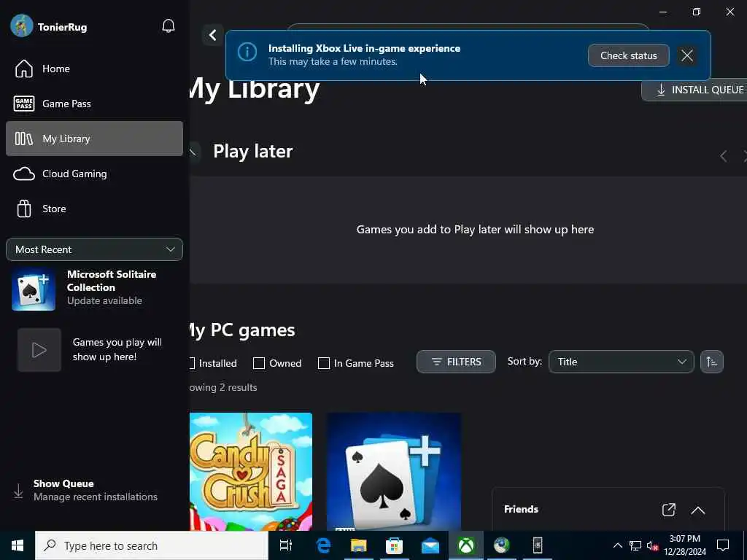The height and width of the screenshot is (560, 747).
Task: Expand the Most Recent dropdown
Action: pos(94,249)
